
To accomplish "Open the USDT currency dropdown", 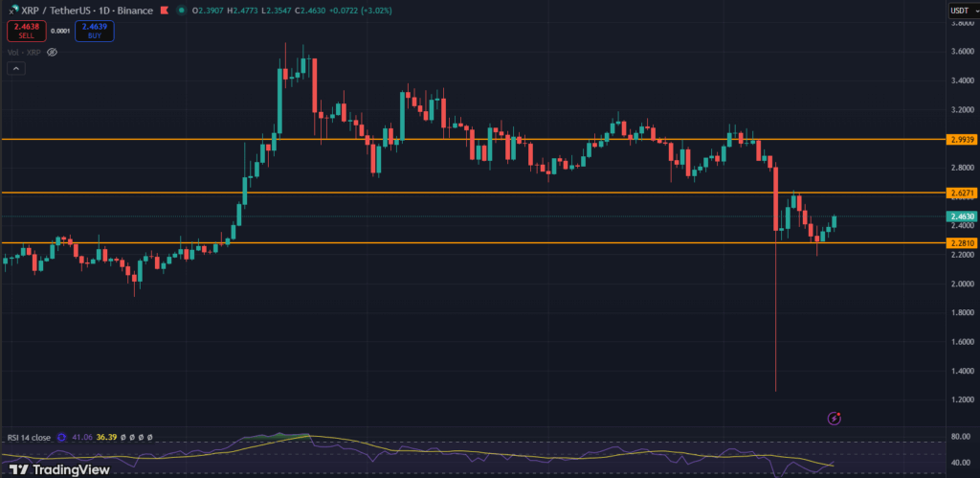I will 964,10.
